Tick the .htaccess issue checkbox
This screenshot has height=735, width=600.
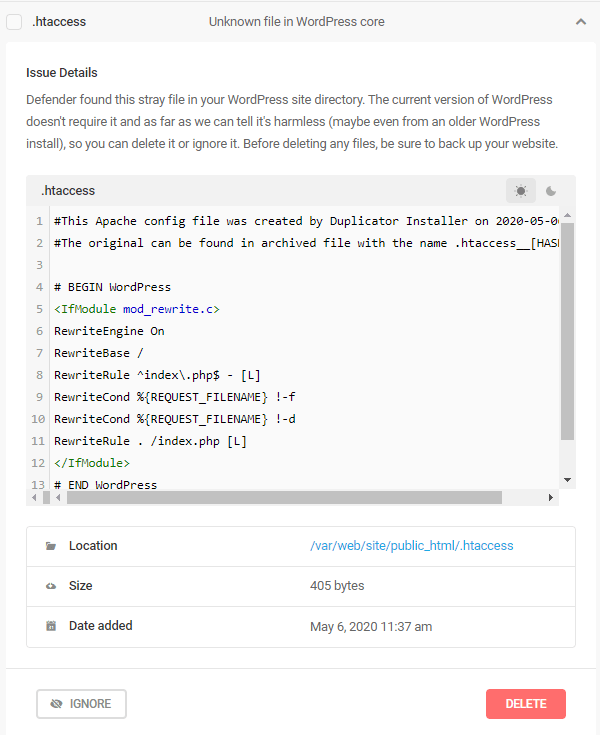(14, 22)
